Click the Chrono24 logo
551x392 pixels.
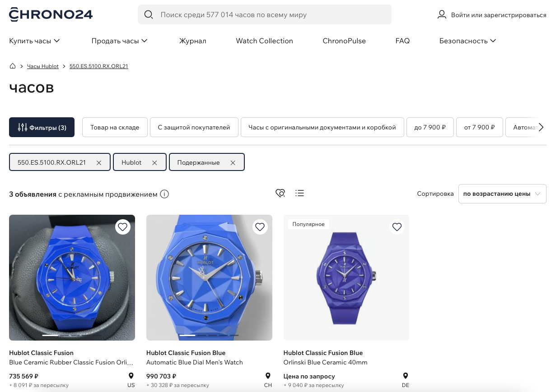(51, 14)
